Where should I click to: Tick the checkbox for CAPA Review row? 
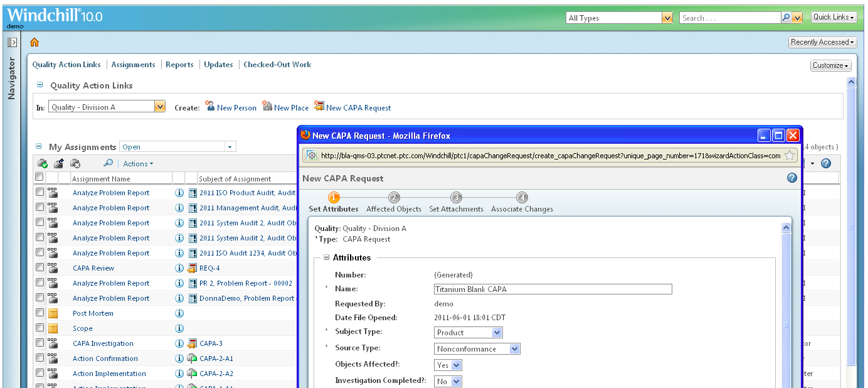tap(40, 268)
